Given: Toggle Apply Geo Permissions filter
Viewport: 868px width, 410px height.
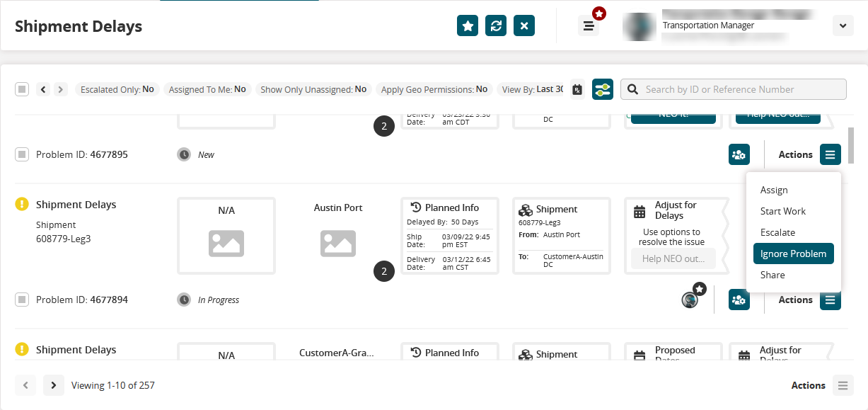Looking at the screenshot, I should pyautogui.click(x=434, y=89).
